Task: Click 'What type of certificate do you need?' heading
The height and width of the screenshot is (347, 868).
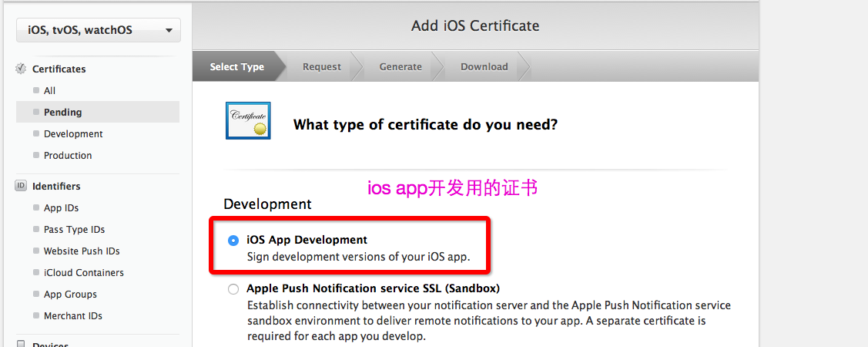Action: [425, 124]
